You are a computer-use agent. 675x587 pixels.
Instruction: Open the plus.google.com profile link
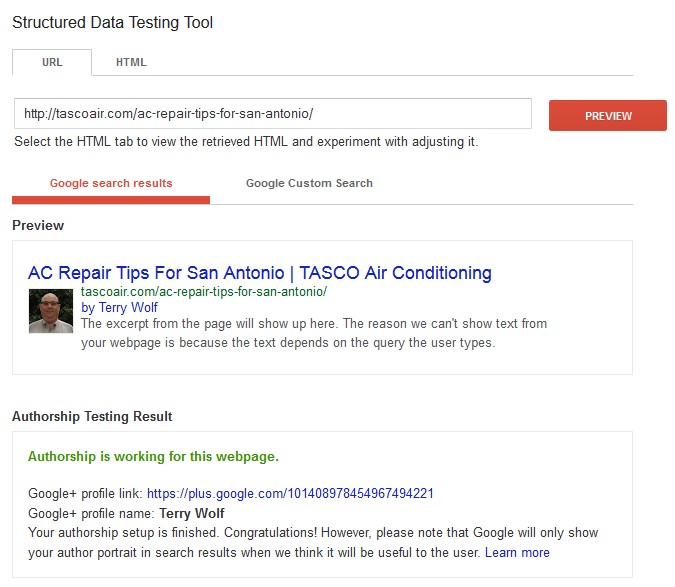(x=290, y=493)
